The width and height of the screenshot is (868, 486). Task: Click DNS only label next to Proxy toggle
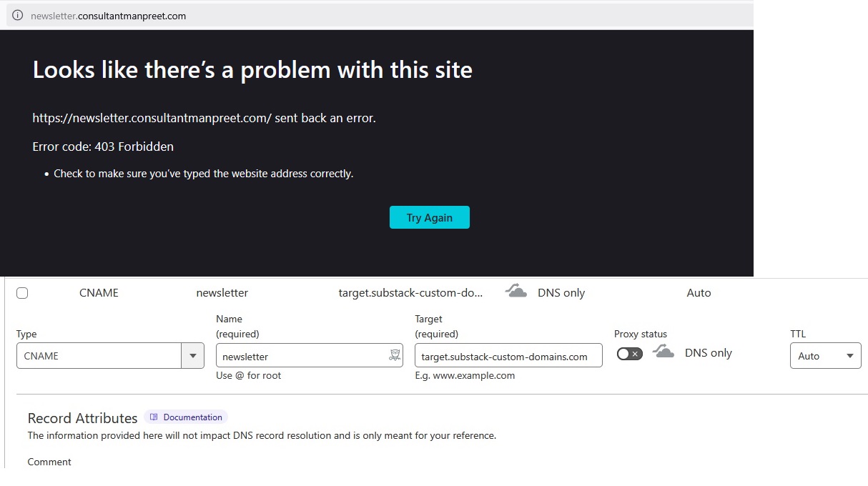709,353
